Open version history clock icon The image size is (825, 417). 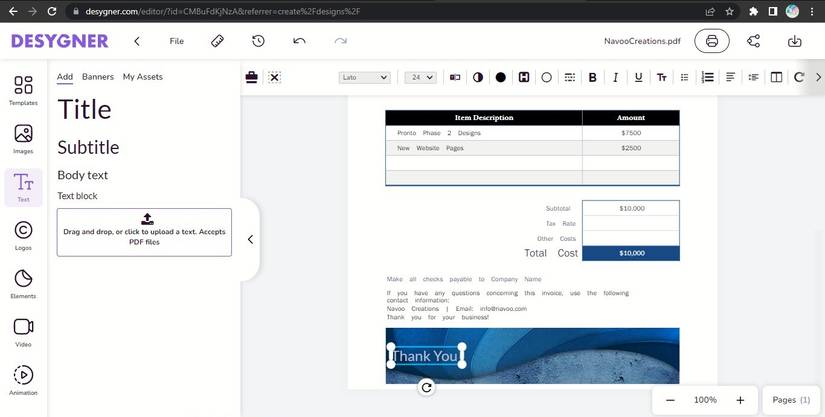point(258,41)
